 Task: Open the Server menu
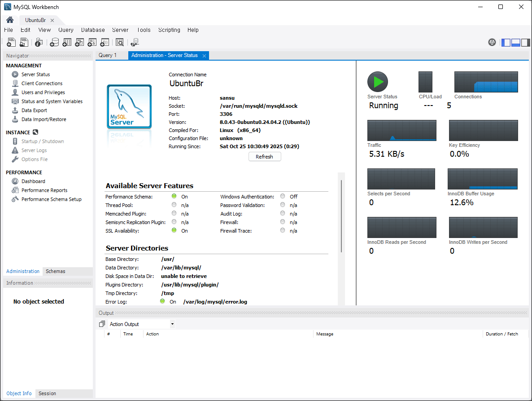coord(120,30)
